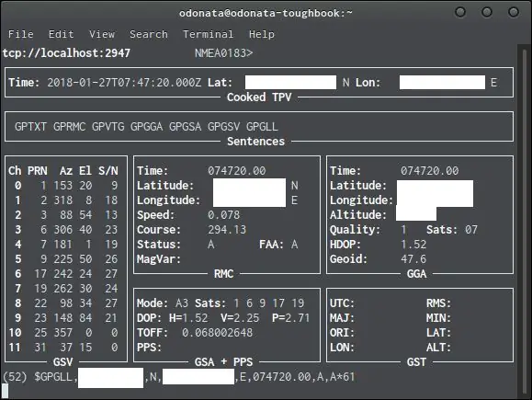Image resolution: width=532 pixels, height=400 pixels.
Task: Click the GPGLL sentence name
Action: coord(262,127)
